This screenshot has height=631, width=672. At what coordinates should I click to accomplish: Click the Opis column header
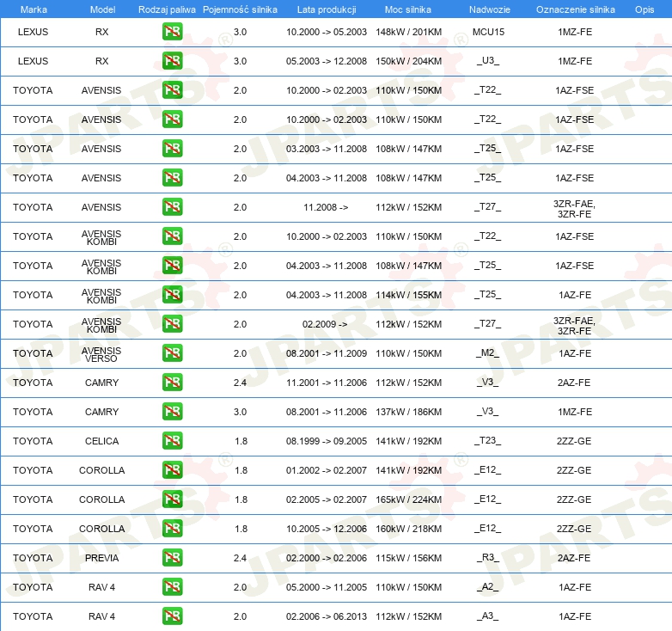point(645,9)
